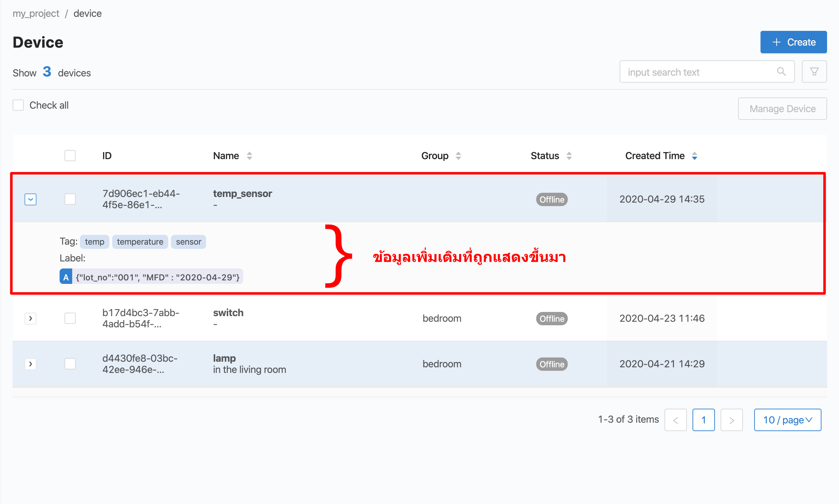Click the Name column header label
Image resolution: width=839 pixels, height=504 pixels.
coord(226,156)
